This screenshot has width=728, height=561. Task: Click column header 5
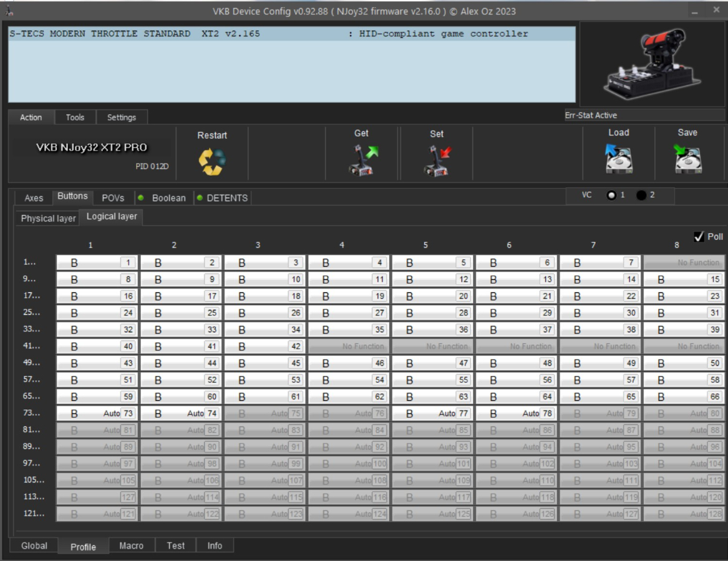pyautogui.click(x=425, y=245)
